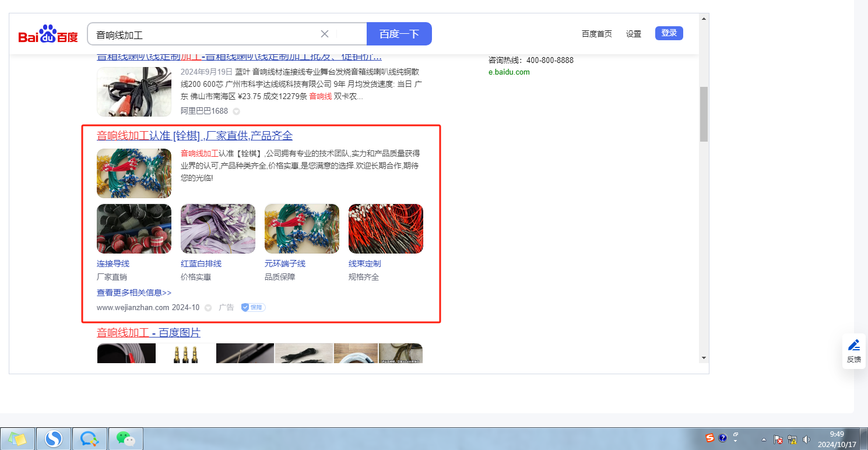The width and height of the screenshot is (868, 450).
Task: Open the 百度首页 link
Action: (597, 34)
